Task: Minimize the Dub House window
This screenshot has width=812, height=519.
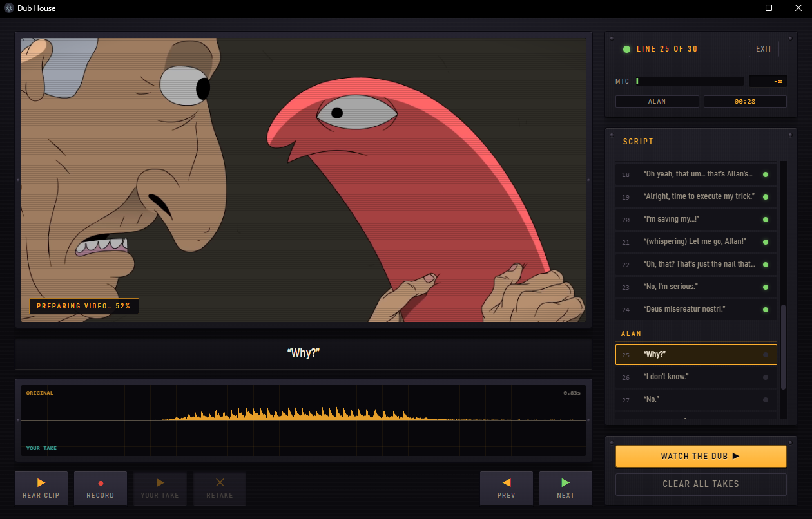Action: [739, 8]
